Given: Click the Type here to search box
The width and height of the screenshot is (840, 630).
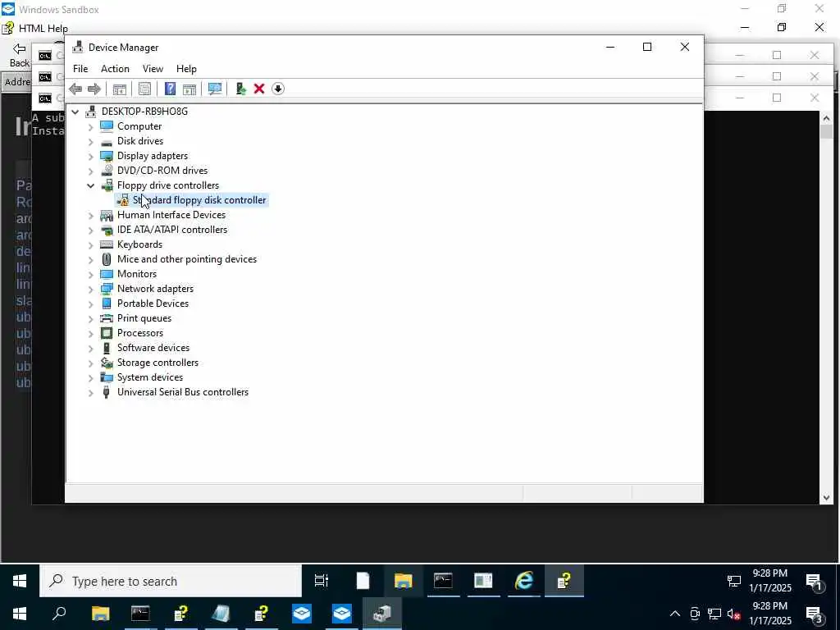Looking at the screenshot, I should (x=171, y=582).
